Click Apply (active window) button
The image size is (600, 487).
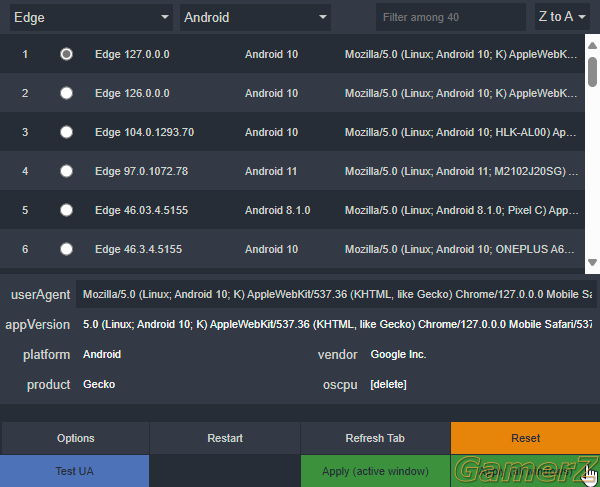(375, 471)
